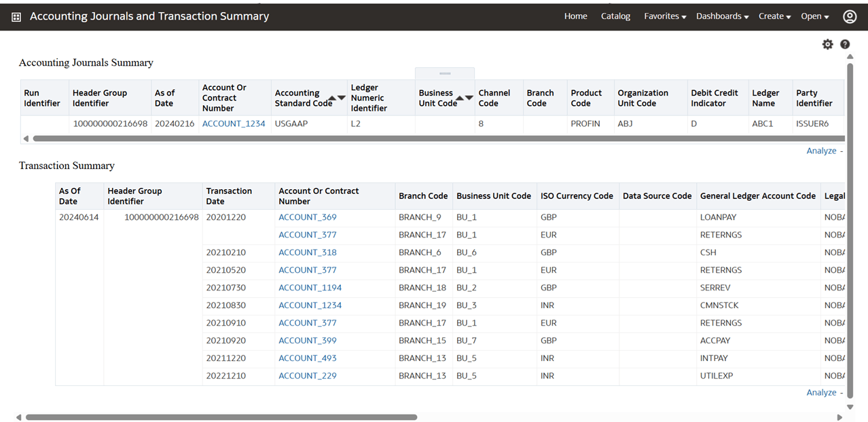The width and height of the screenshot is (868, 422).
Task: Go to the Home menu item
Action: (x=575, y=16)
